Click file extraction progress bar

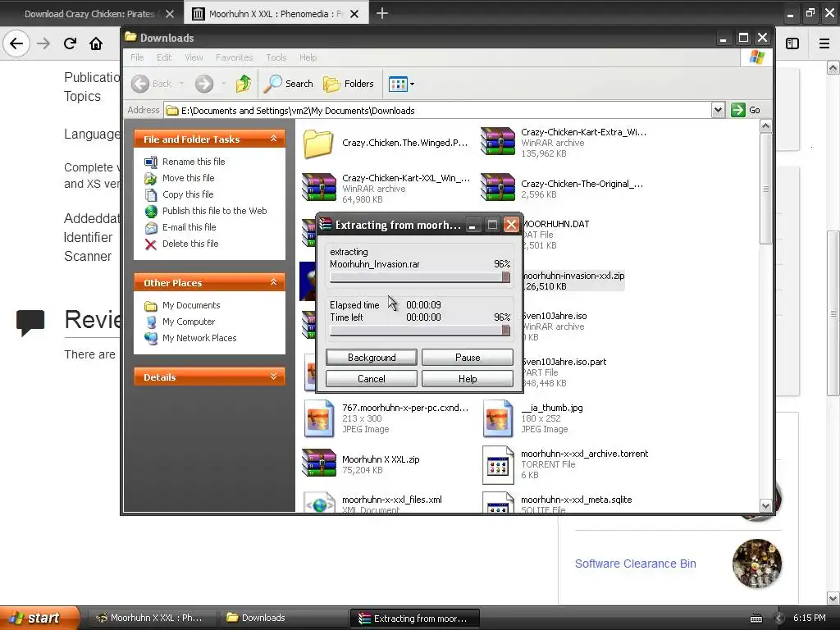tap(420, 277)
